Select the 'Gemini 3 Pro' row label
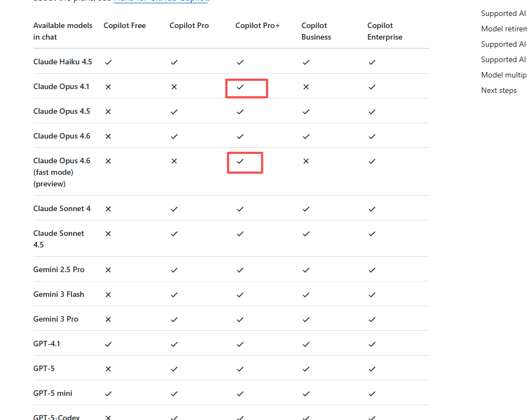Screen dimensions: 527x420 click(x=56, y=319)
